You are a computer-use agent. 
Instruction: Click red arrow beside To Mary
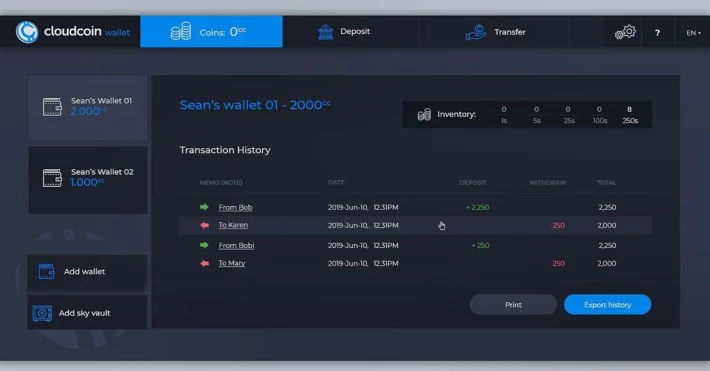point(205,263)
